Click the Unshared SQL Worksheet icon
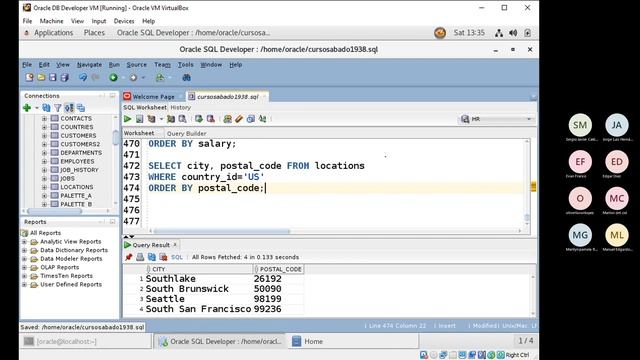Viewport: 640px width, 360px height. (227, 119)
